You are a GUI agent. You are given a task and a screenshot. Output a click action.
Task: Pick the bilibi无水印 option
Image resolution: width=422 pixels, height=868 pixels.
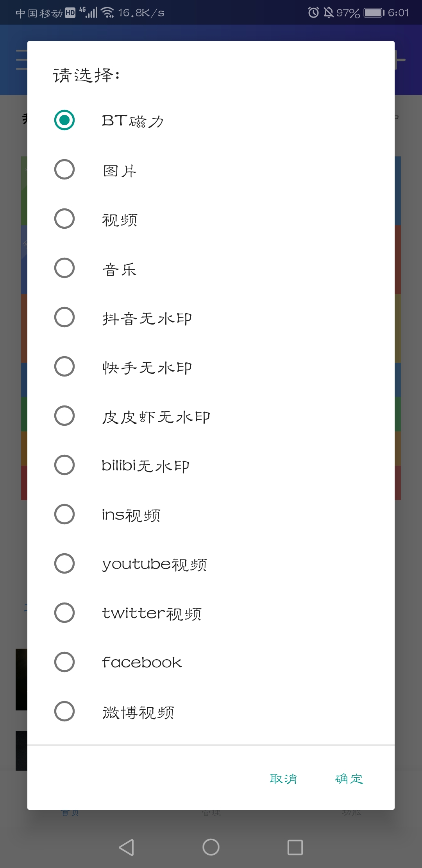64,465
